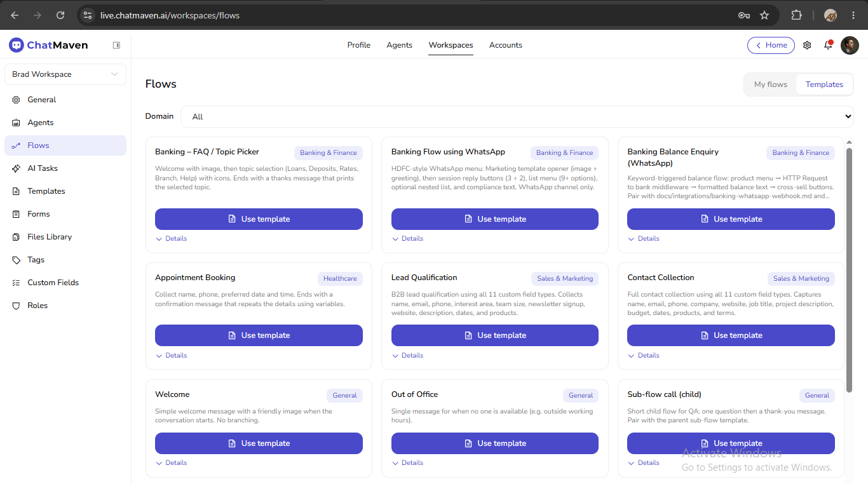This screenshot has width=868, height=484.
Task: Click the browser profile avatar icon
Action: (830, 15)
